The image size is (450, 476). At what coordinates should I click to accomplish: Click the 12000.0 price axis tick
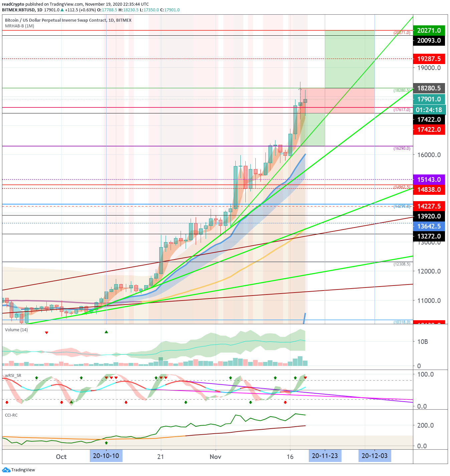(x=429, y=271)
